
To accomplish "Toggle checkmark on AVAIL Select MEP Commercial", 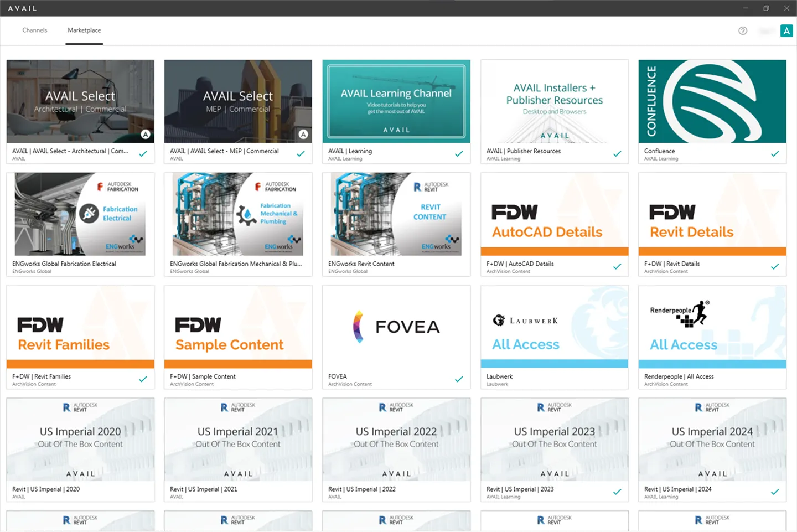I will [301, 154].
